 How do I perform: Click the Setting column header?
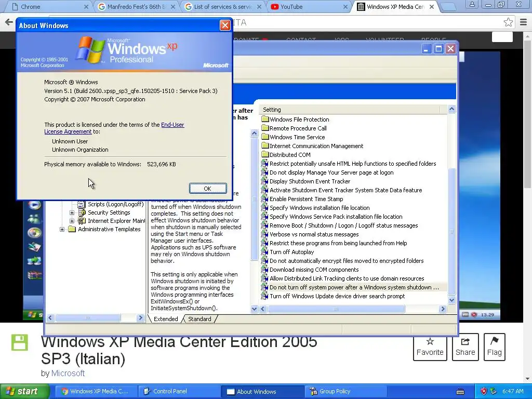351,110
